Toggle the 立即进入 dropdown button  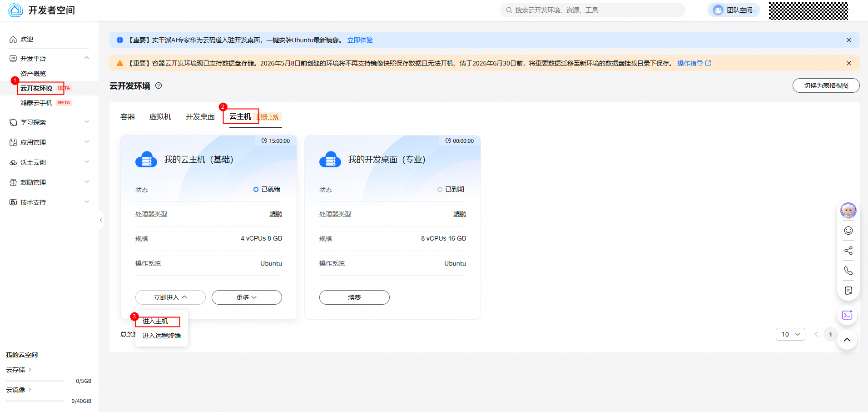[x=170, y=297]
